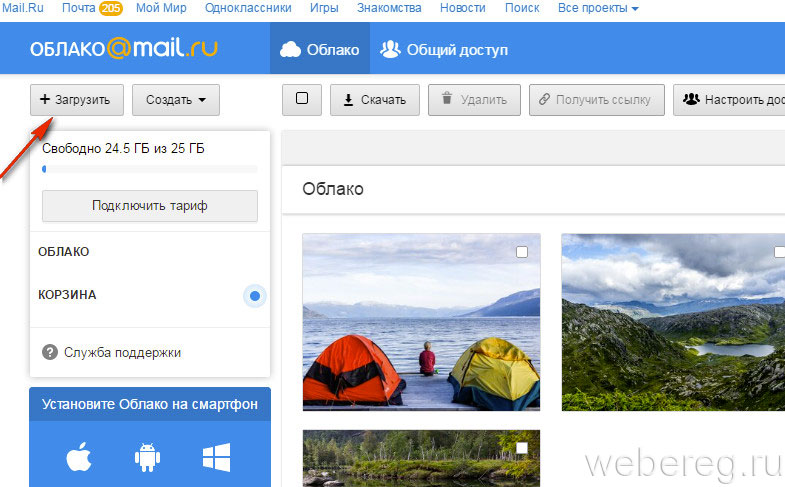Click the plus icon on Загрузить
This screenshot has width=785, height=487.
click(x=45, y=99)
